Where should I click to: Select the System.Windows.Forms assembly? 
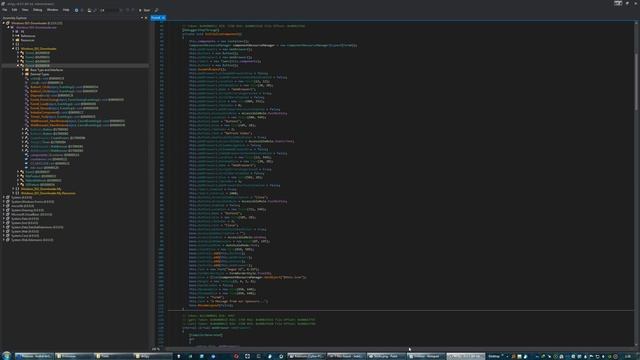tap(32, 202)
